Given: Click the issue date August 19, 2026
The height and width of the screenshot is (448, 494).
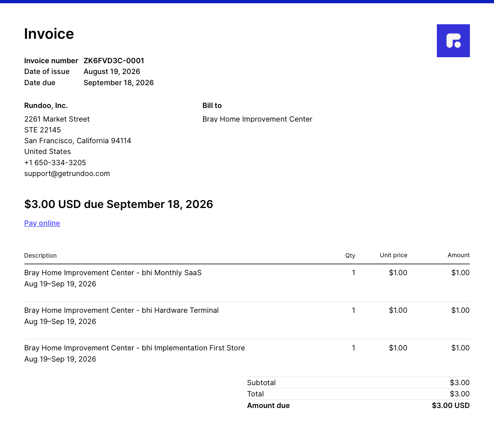Looking at the screenshot, I should (112, 72).
